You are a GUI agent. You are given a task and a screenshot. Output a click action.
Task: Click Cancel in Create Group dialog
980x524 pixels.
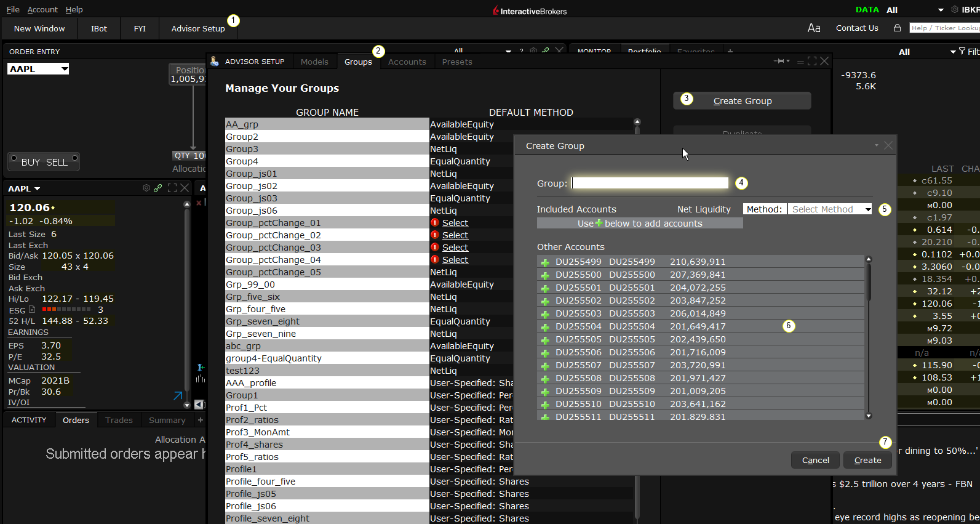coord(815,460)
